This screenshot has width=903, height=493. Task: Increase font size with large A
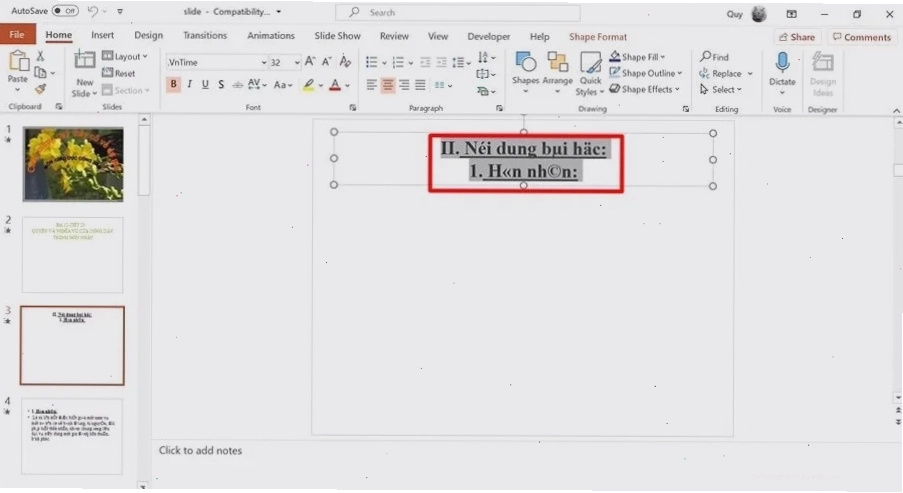[310, 62]
